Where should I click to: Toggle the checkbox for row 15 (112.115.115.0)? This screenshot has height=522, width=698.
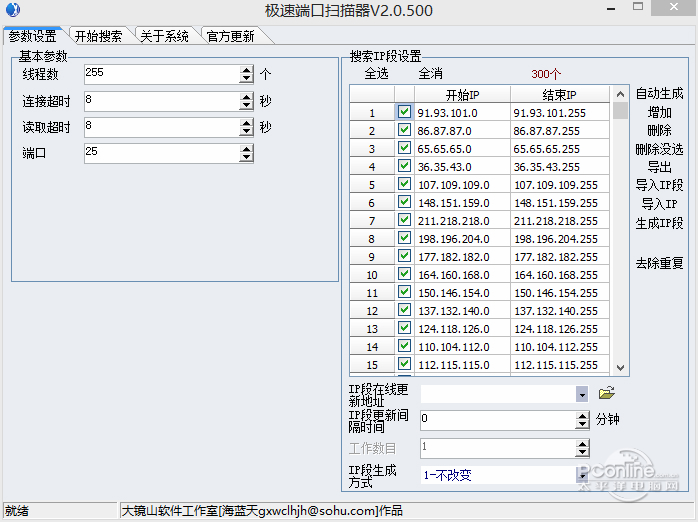[x=404, y=364]
